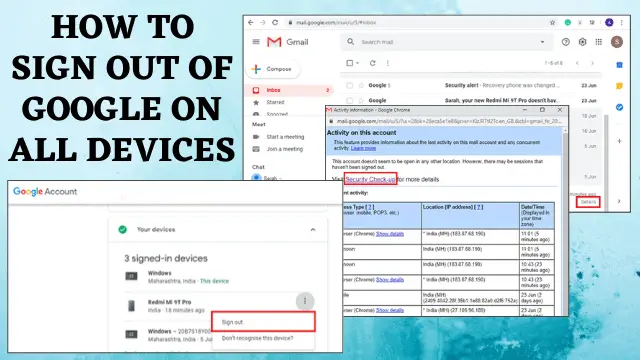This screenshot has width=640, height=360.
Task: Refresh the inbox with the reload icon
Action: click(x=372, y=63)
